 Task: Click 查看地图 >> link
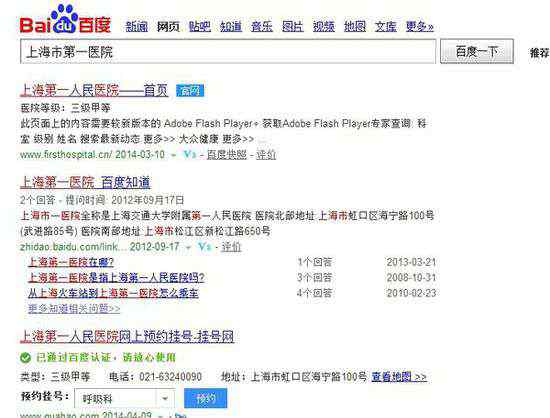pos(399,377)
